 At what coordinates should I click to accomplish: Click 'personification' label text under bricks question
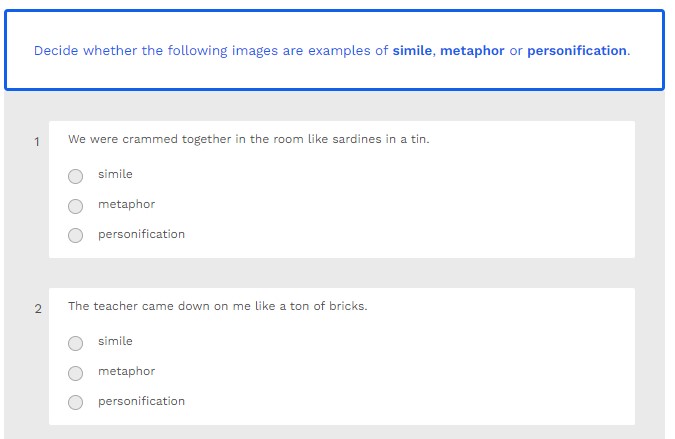141,402
